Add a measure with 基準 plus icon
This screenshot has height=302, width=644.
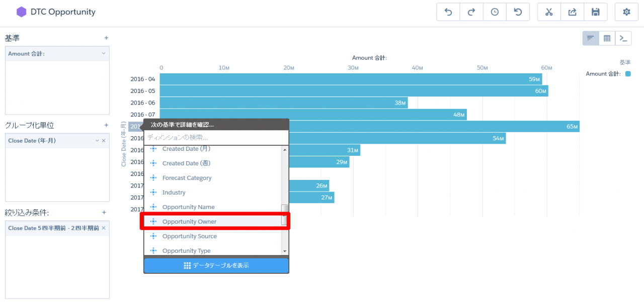106,38
